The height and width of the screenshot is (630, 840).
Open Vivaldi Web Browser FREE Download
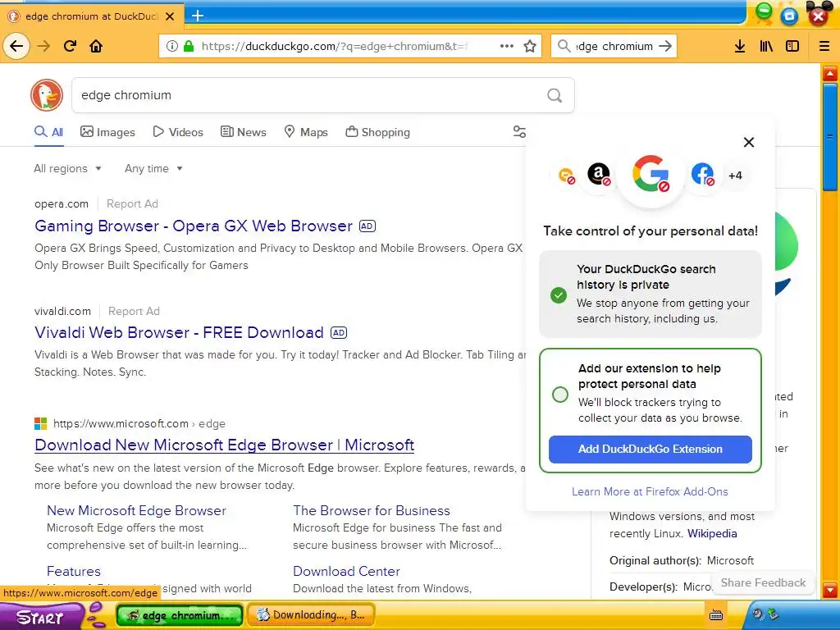pyautogui.click(x=179, y=332)
